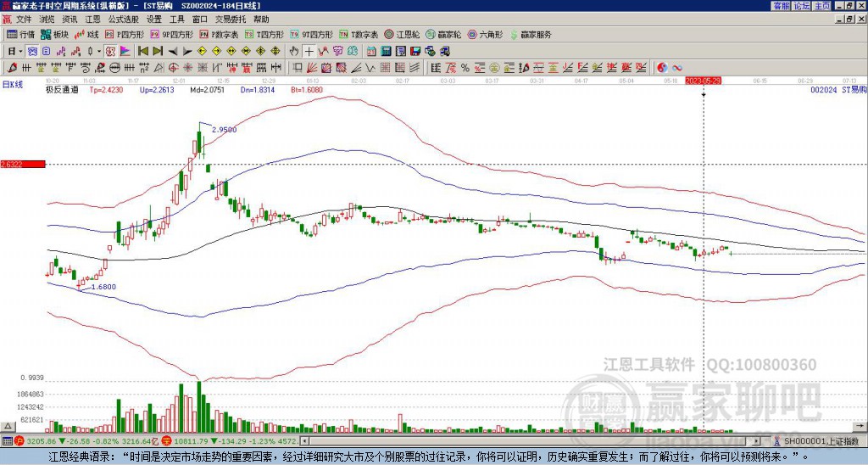Expand the candlestick style dropdown arrow
This screenshot has height=465, width=868.
99,52
